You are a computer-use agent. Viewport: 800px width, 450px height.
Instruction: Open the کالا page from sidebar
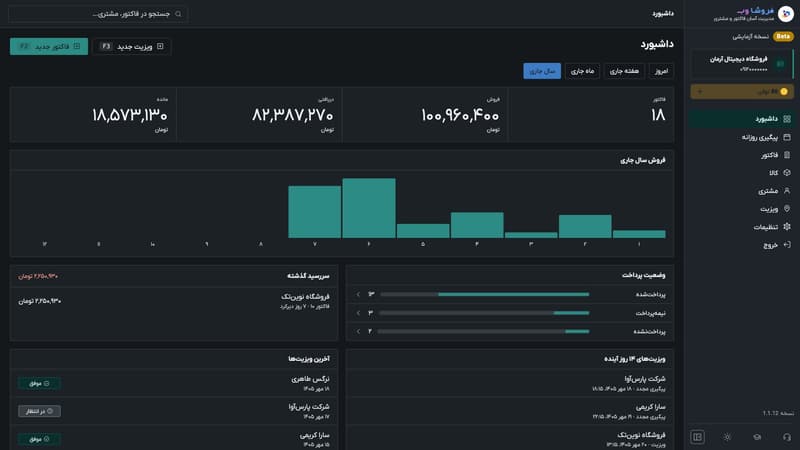coord(741,172)
